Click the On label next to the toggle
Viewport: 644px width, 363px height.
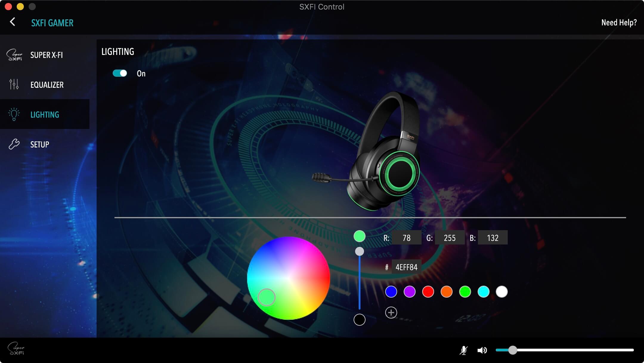coord(141,73)
